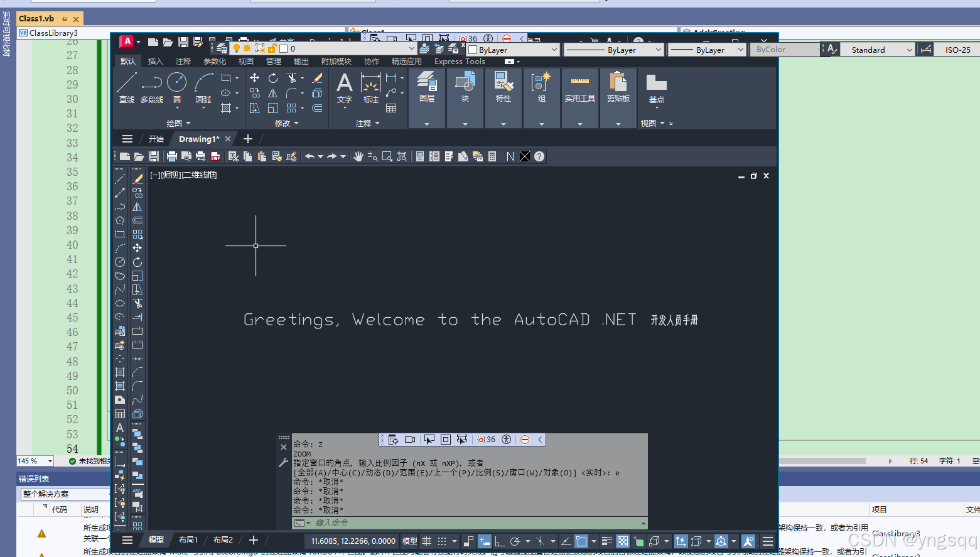980x557 pixels.
Task: Select the Line tool in the ribbon
Action: (126, 87)
